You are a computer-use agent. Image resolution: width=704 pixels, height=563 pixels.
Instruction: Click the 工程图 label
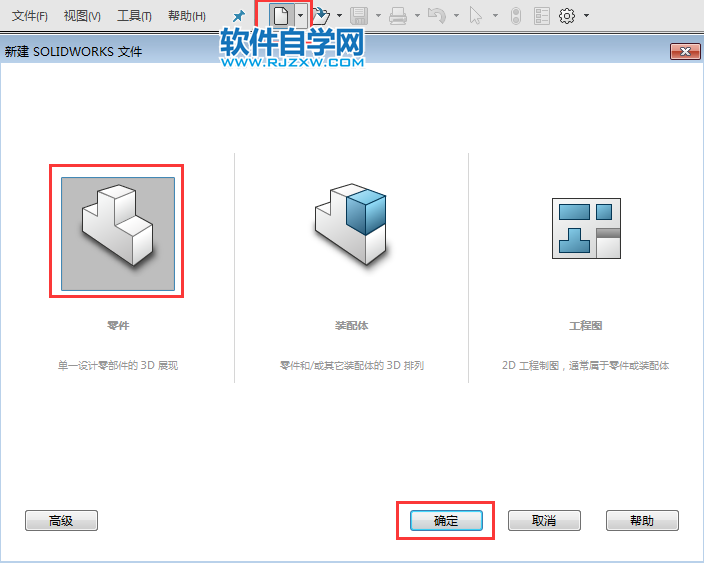point(586,325)
